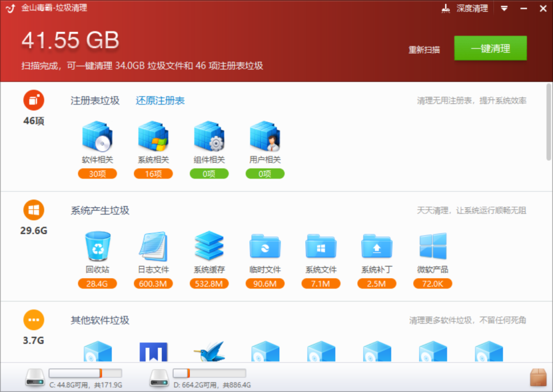Open the 系统缓存 stacked layers icon

pyautogui.click(x=209, y=246)
